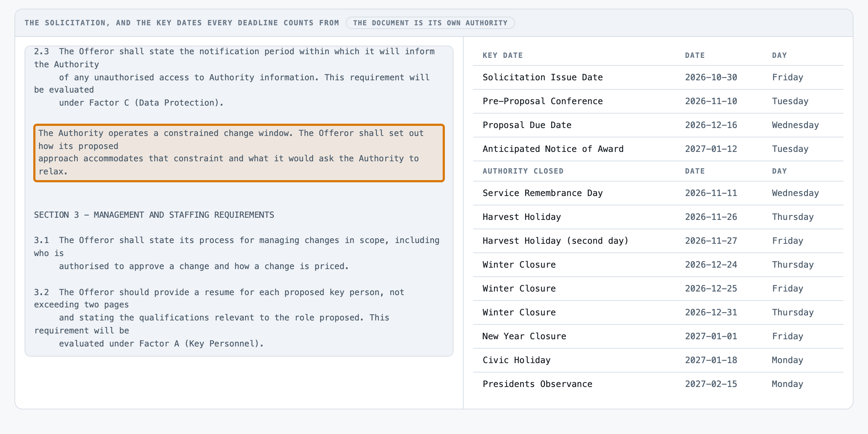Click the KEY DATE column header
The width and height of the screenshot is (868, 434).
point(503,55)
